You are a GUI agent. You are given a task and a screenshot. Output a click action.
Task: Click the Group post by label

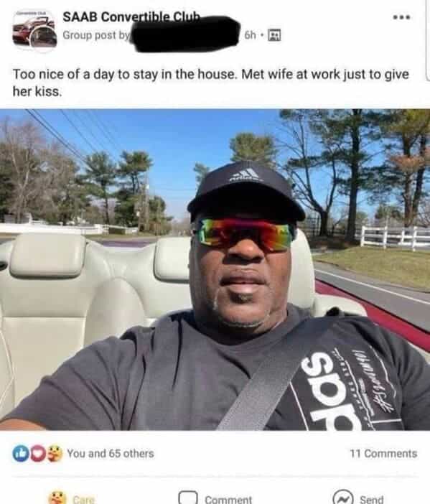(x=96, y=34)
